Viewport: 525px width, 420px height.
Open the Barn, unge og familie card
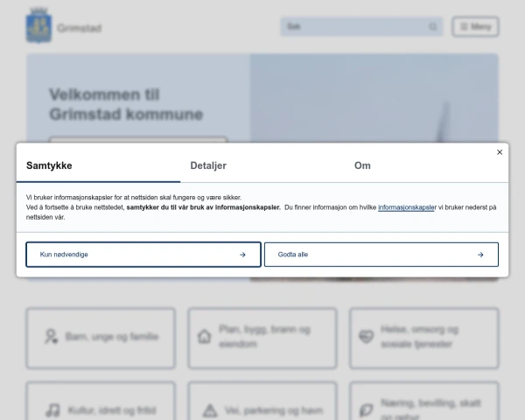101,339
